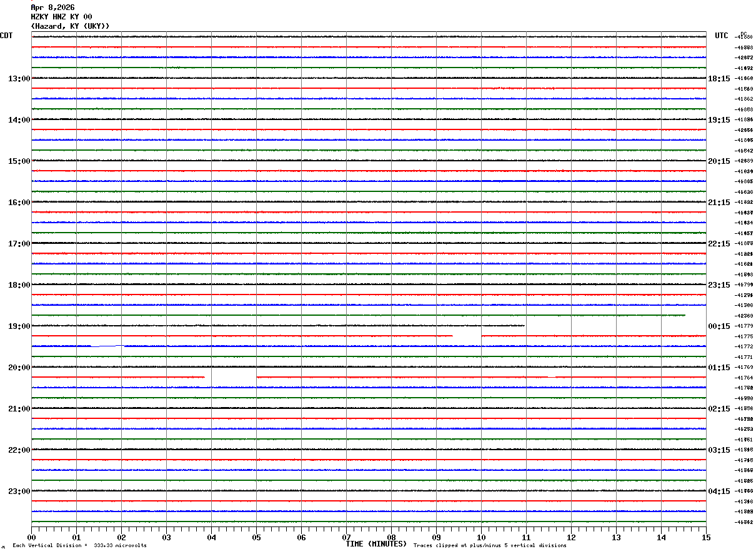Click the "TIME (MINUTES)" axis title
756x554 pixels.
click(x=376, y=544)
